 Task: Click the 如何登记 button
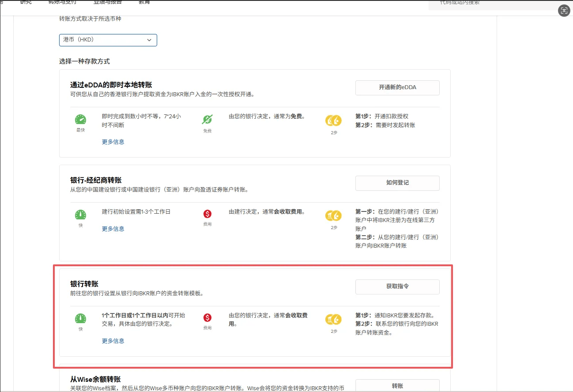click(x=397, y=183)
